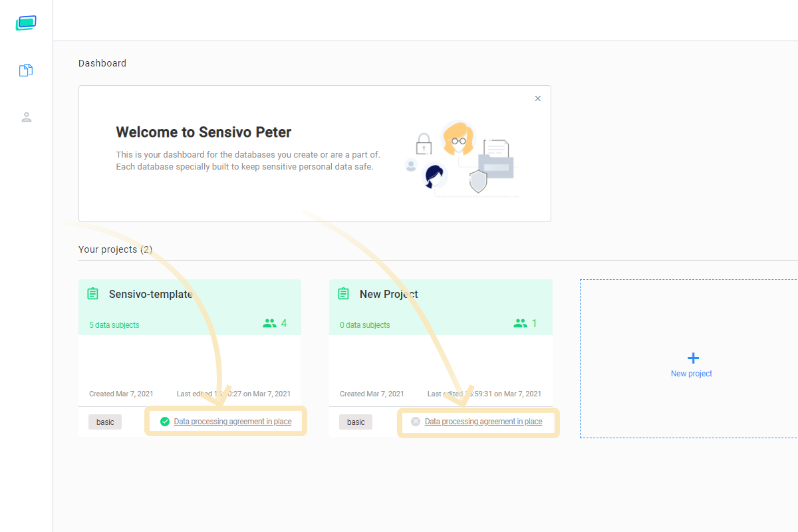Click the clipboard icon on Sensivo-template card
Screen dimensions: 798x532
(93, 293)
